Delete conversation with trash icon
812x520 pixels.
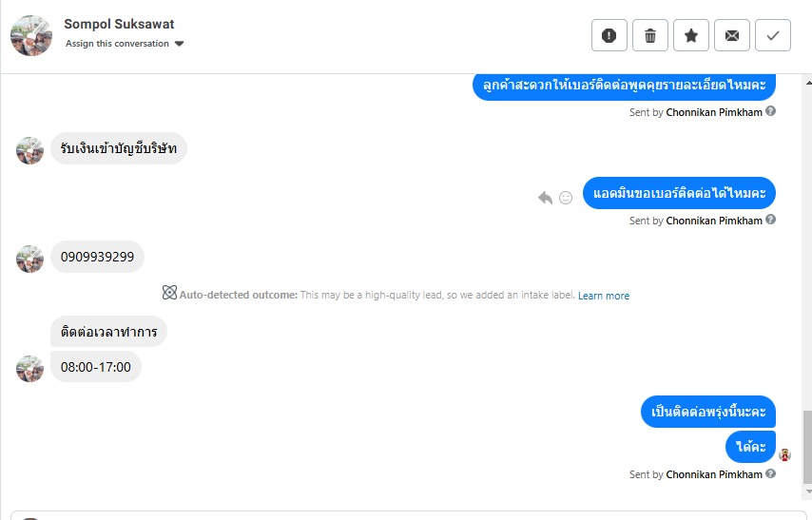pos(650,36)
